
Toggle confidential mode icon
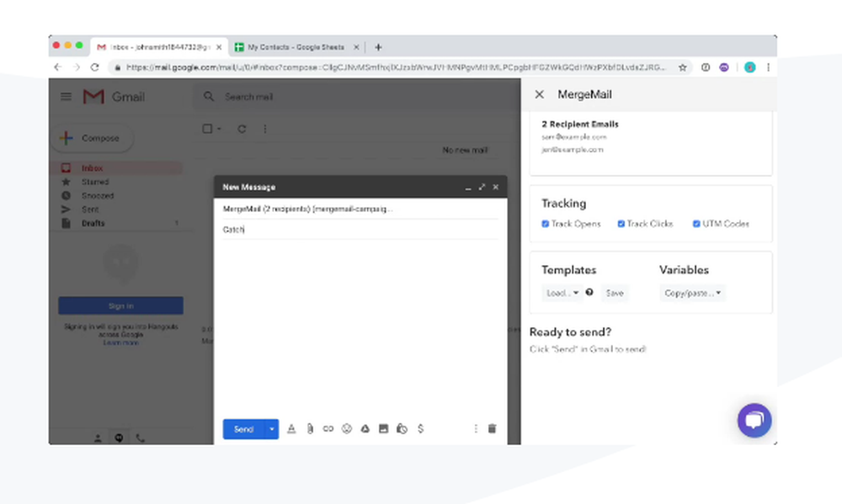(x=402, y=428)
